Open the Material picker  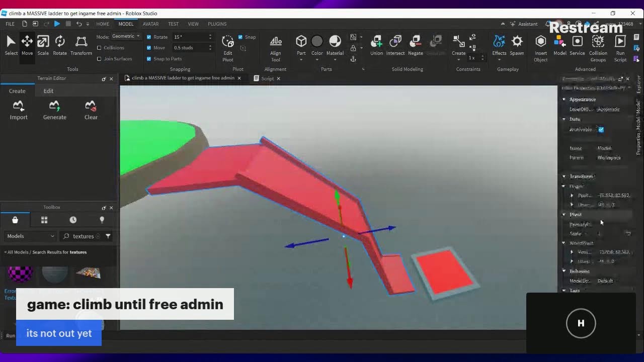pos(335,45)
